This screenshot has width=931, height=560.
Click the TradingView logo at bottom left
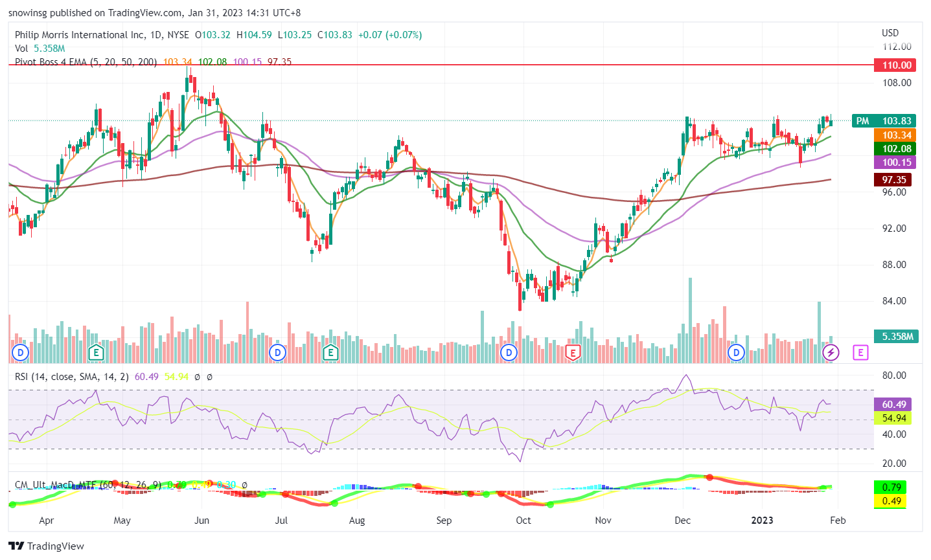46,546
